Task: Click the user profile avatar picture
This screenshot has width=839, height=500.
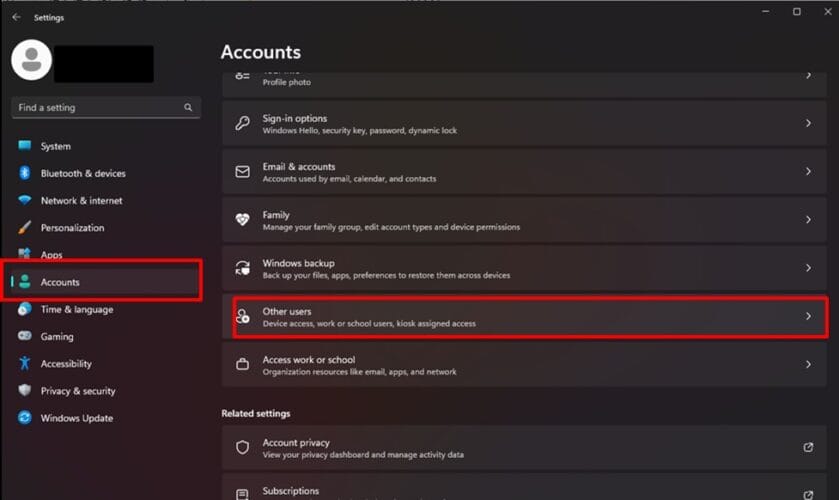Action: [x=31, y=60]
